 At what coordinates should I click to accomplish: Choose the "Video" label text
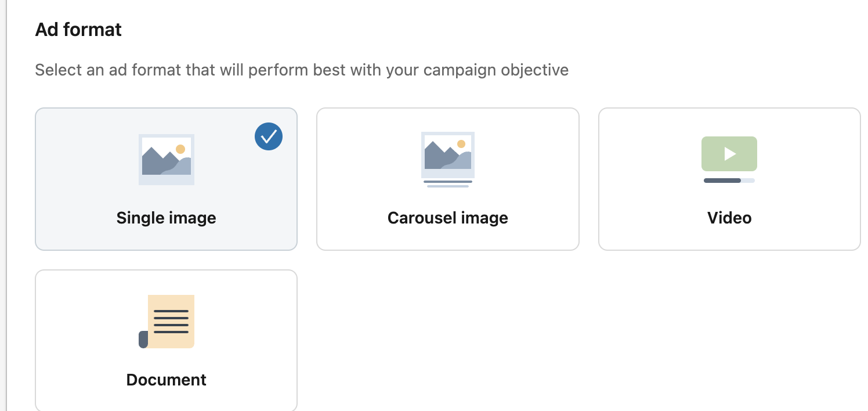tap(729, 218)
